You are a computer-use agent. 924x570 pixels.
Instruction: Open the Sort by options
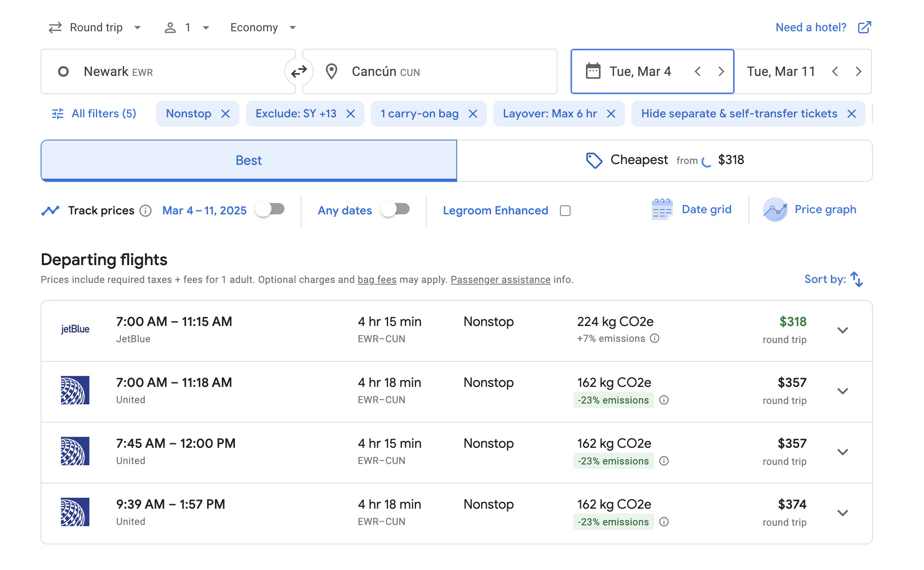[x=833, y=279]
